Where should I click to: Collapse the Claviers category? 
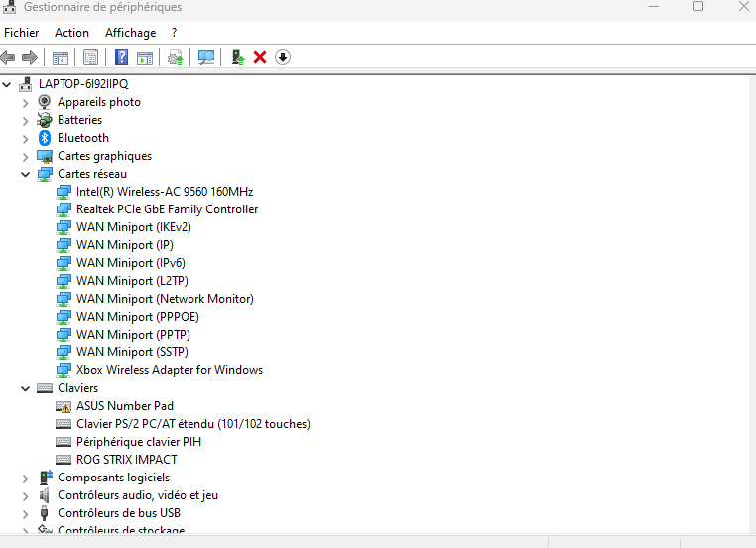pyautogui.click(x=25, y=388)
